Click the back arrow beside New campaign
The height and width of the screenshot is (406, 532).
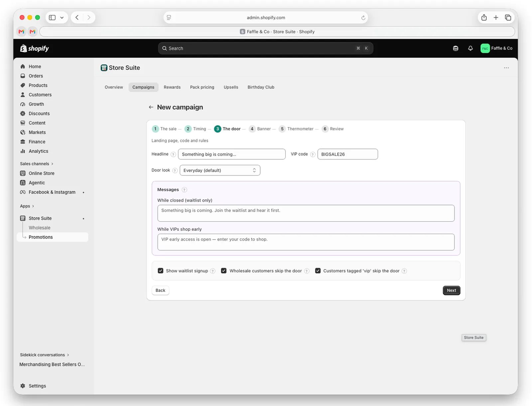click(x=151, y=107)
